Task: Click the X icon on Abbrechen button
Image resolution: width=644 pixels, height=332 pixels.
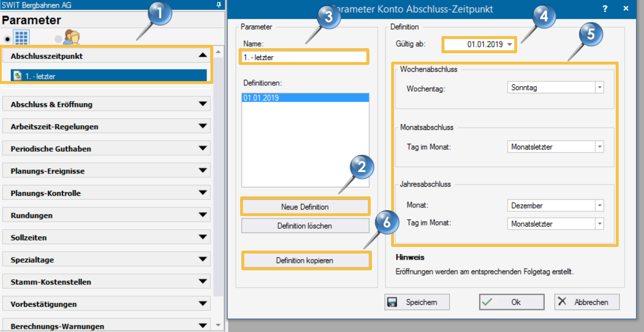Action: [x=562, y=302]
